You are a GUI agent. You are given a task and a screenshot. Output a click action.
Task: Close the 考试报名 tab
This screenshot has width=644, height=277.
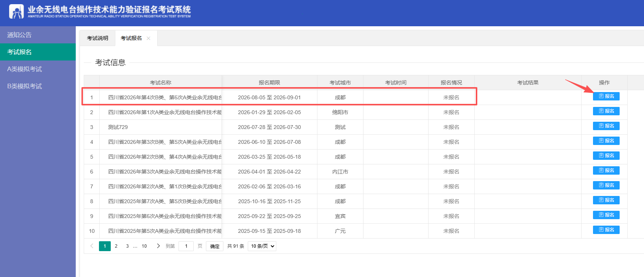[148, 38]
